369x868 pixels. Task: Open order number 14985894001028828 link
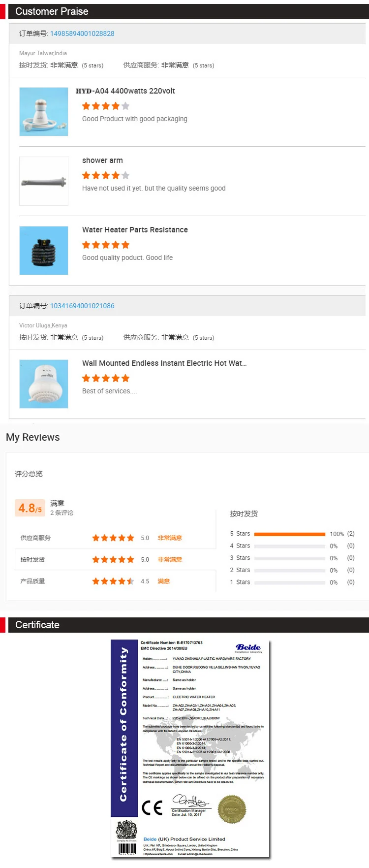click(82, 33)
